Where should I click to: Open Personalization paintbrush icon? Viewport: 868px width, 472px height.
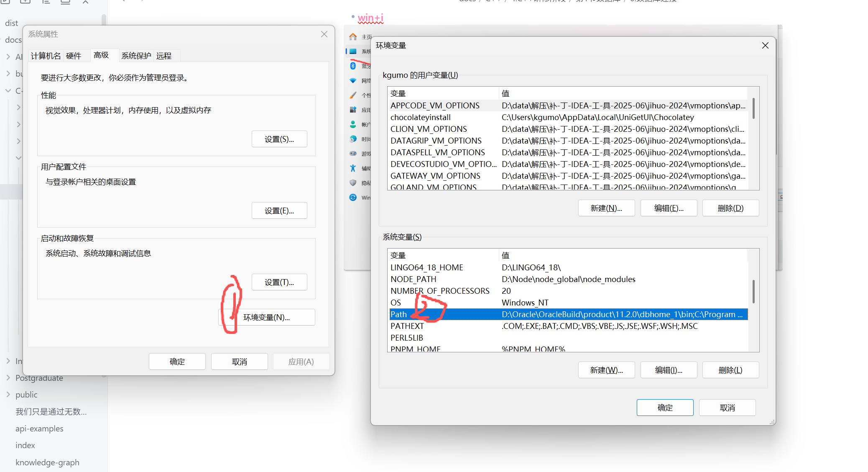point(353,95)
